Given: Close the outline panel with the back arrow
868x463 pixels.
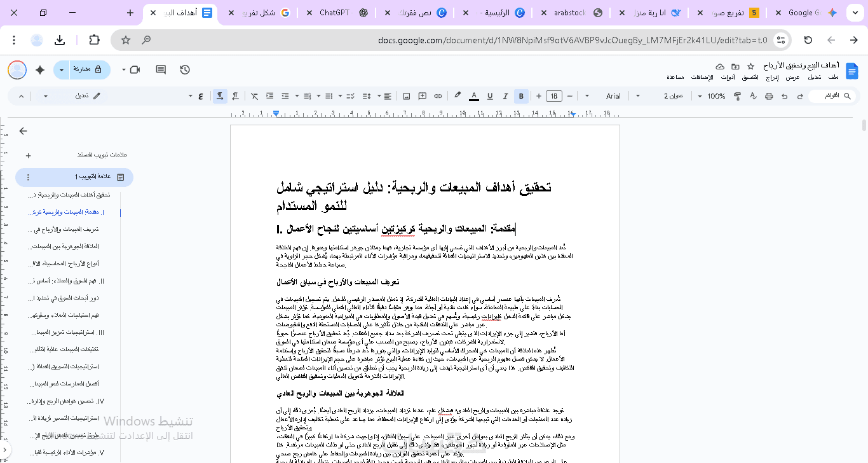Looking at the screenshot, I should (x=24, y=131).
